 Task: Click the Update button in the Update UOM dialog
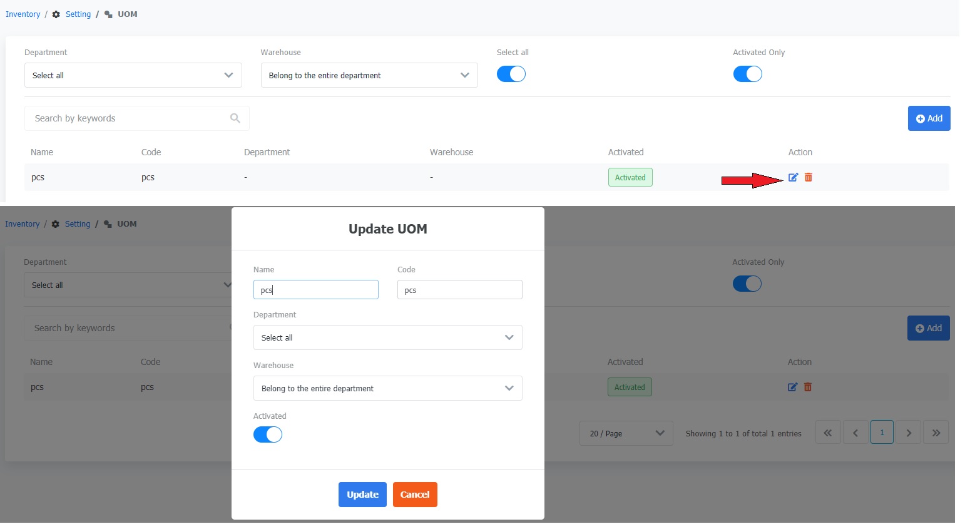click(362, 495)
